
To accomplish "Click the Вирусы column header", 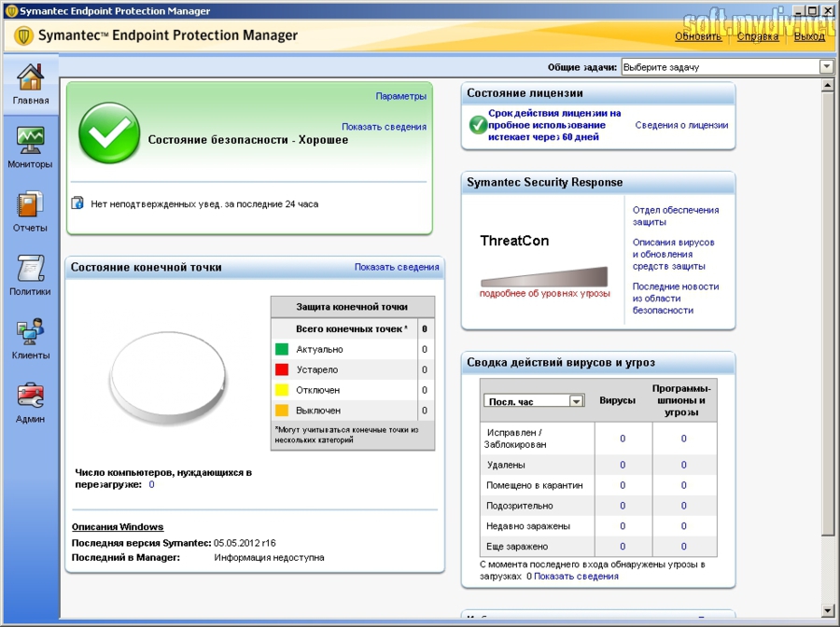I will 617,400.
